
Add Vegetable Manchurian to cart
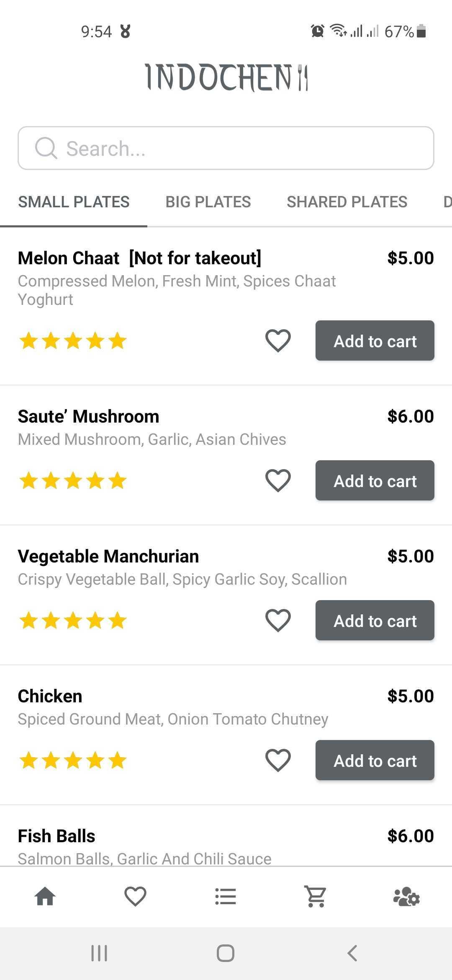375,620
